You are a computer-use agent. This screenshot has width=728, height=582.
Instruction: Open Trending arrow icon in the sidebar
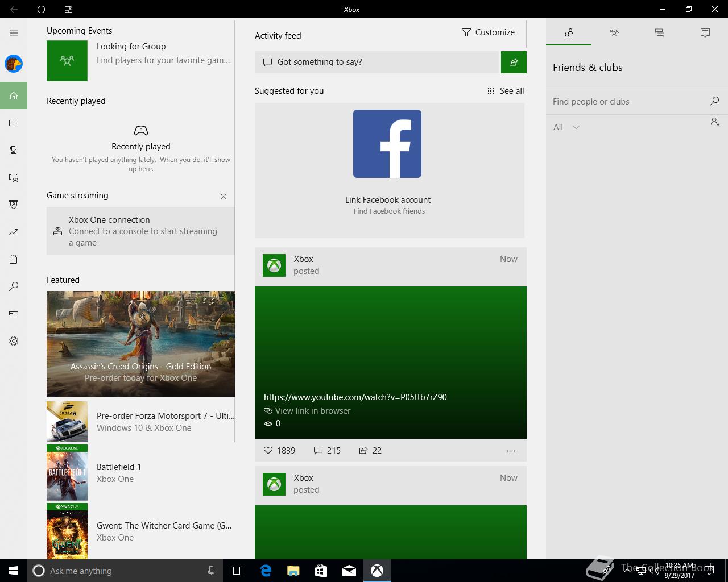[x=14, y=232]
